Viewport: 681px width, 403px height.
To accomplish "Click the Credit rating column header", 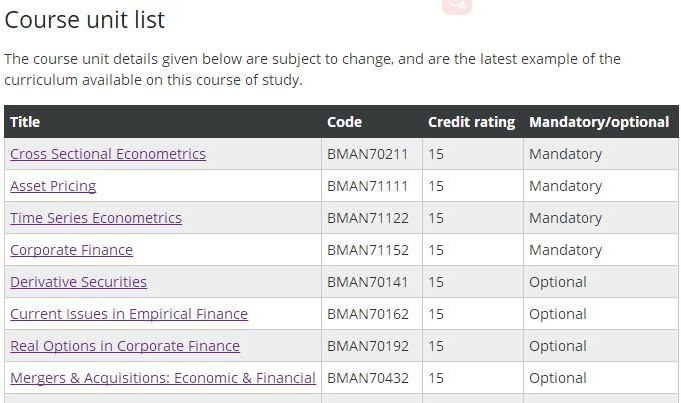I will tap(471, 122).
